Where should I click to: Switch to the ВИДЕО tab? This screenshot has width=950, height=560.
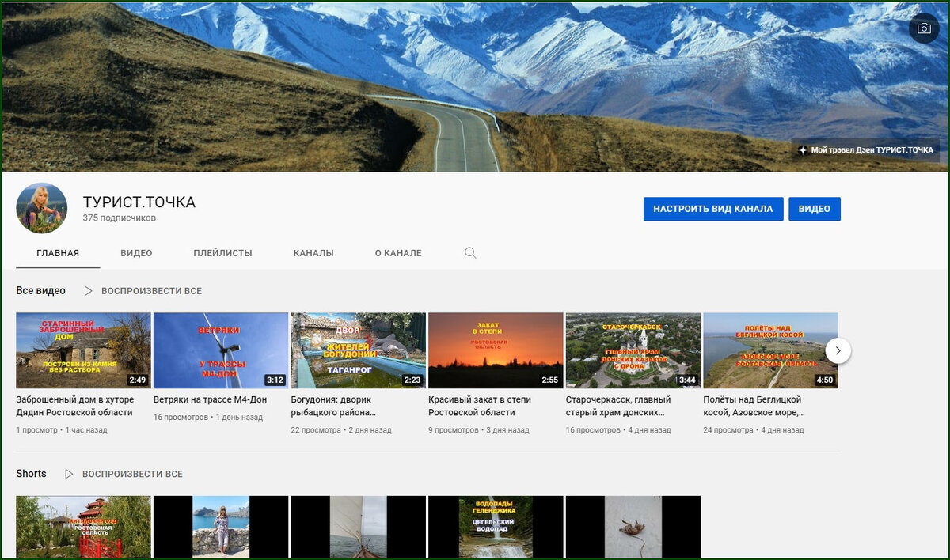tap(136, 252)
